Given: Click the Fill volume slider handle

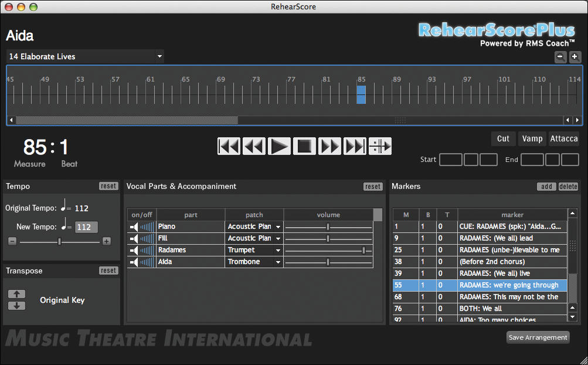Looking at the screenshot, I should [x=328, y=238].
